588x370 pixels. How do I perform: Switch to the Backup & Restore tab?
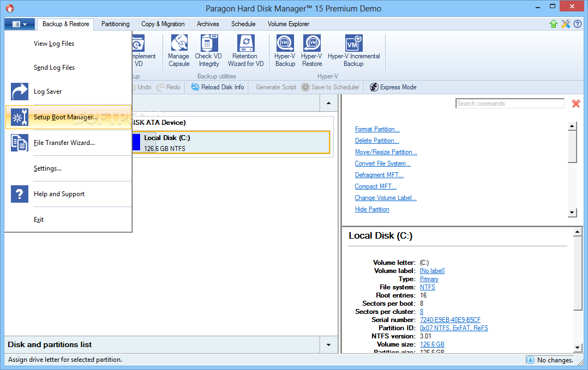click(65, 24)
